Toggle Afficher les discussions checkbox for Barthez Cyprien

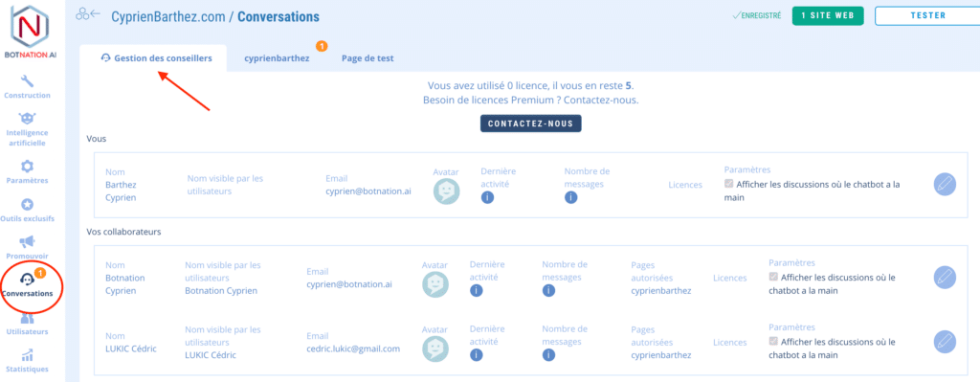pos(728,185)
